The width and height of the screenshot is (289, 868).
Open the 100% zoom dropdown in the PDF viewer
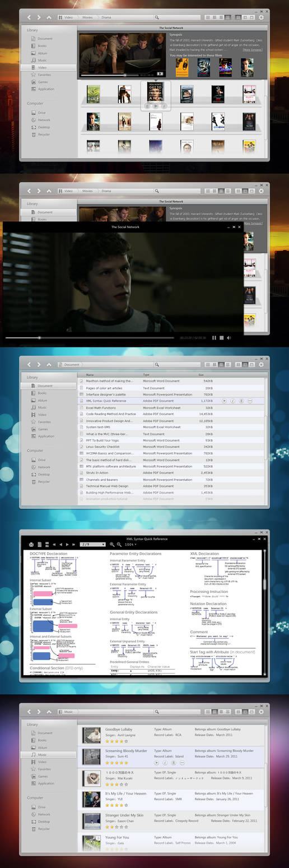130,544
